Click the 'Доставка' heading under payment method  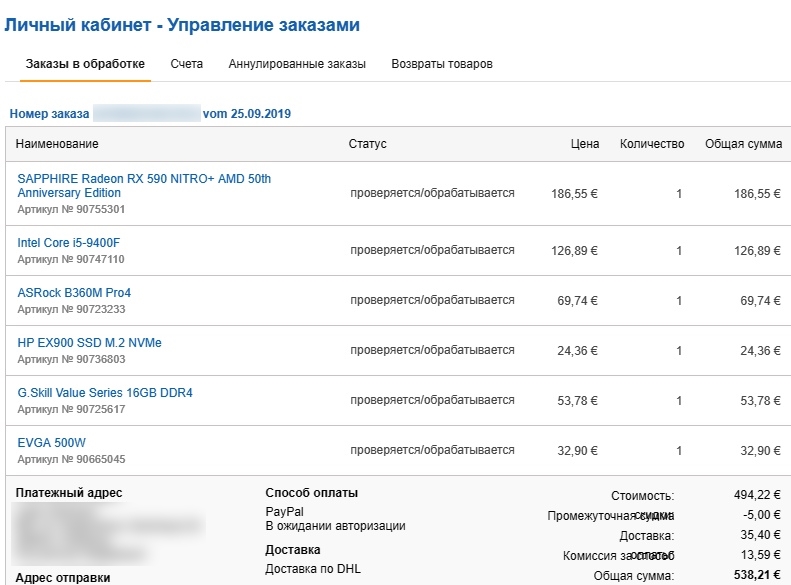pyautogui.click(x=293, y=550)
